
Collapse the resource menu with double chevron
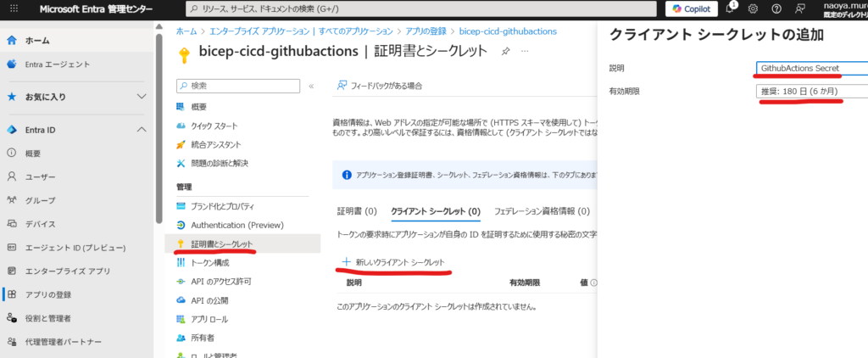pos(311,86)
